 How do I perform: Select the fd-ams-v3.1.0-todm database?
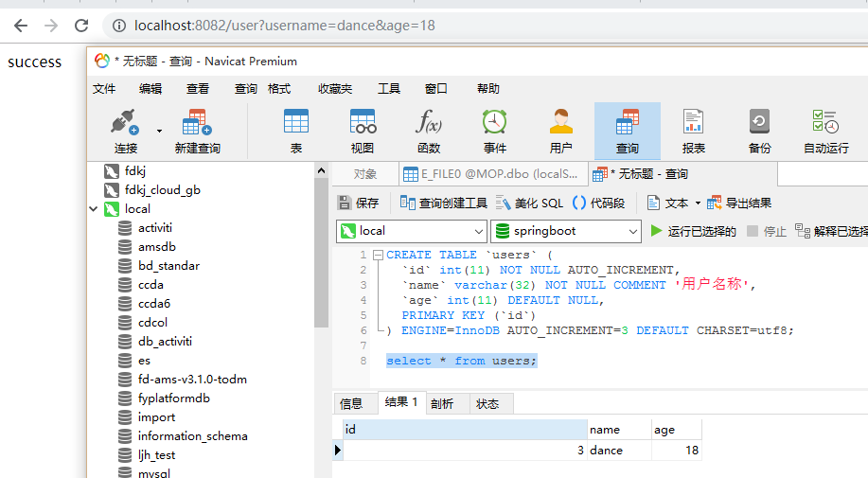click(192, 380)
